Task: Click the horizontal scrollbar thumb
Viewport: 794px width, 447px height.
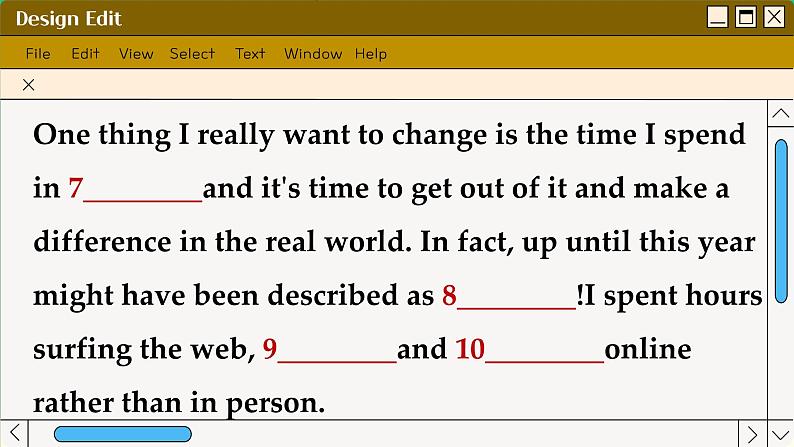Action: [122, 434]
